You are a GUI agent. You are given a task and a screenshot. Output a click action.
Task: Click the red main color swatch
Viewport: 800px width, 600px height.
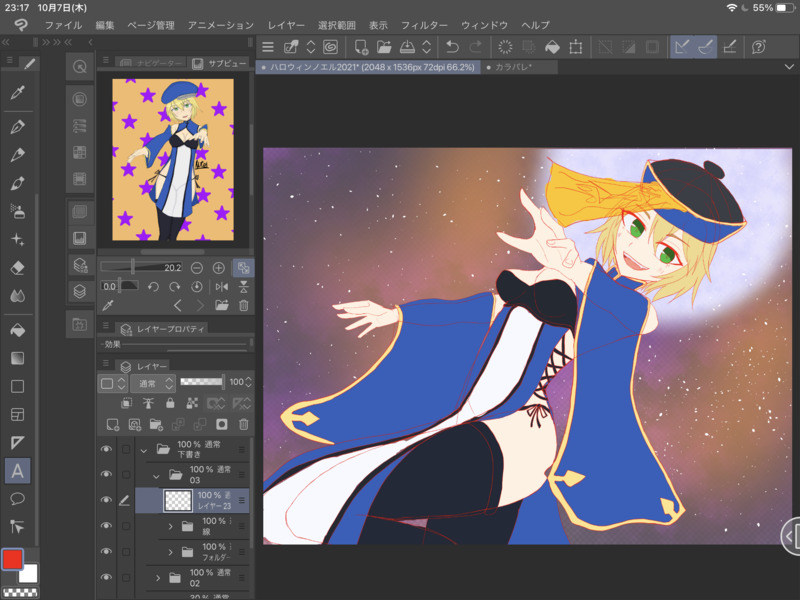[x=12, y=559]
